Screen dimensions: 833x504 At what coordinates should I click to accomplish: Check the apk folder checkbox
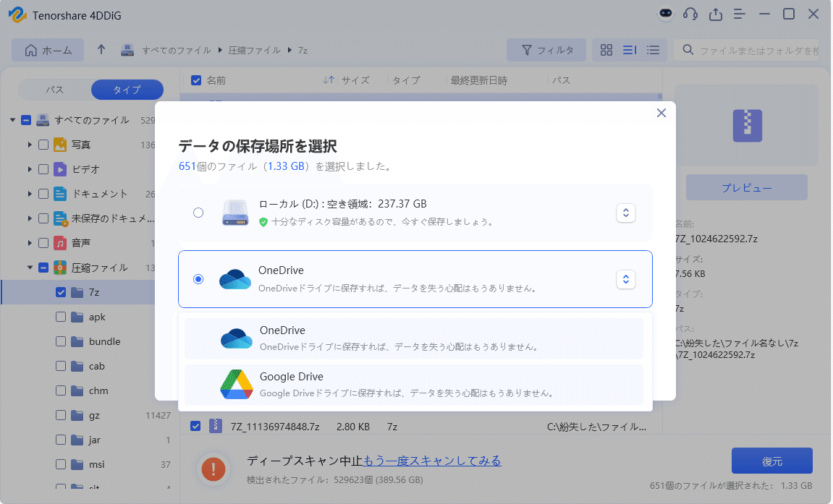pos(61,317)
